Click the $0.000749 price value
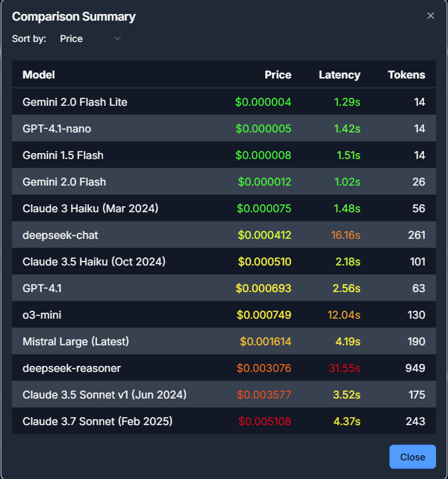Viewport: 448px width, 479px height. [264, 315]
